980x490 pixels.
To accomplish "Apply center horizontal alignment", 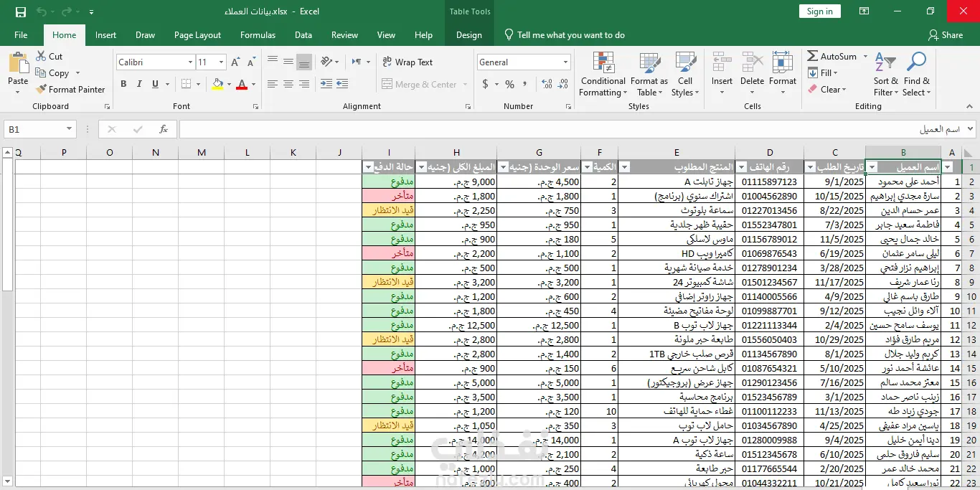I will coord(288,84).
